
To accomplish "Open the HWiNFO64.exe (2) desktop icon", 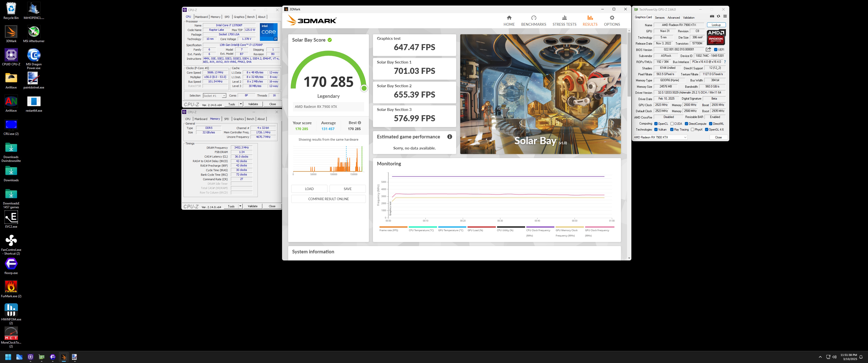I will [x=11, y=314].
